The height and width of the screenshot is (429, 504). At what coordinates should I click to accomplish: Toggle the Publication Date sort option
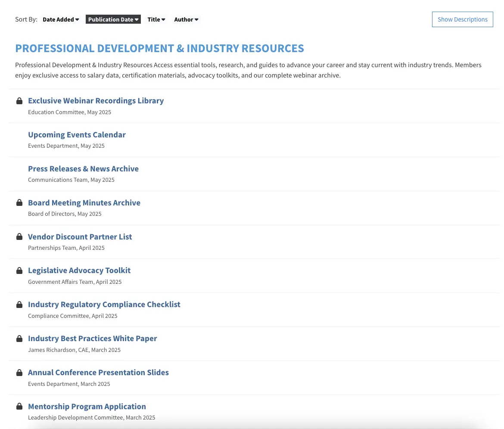113,19
